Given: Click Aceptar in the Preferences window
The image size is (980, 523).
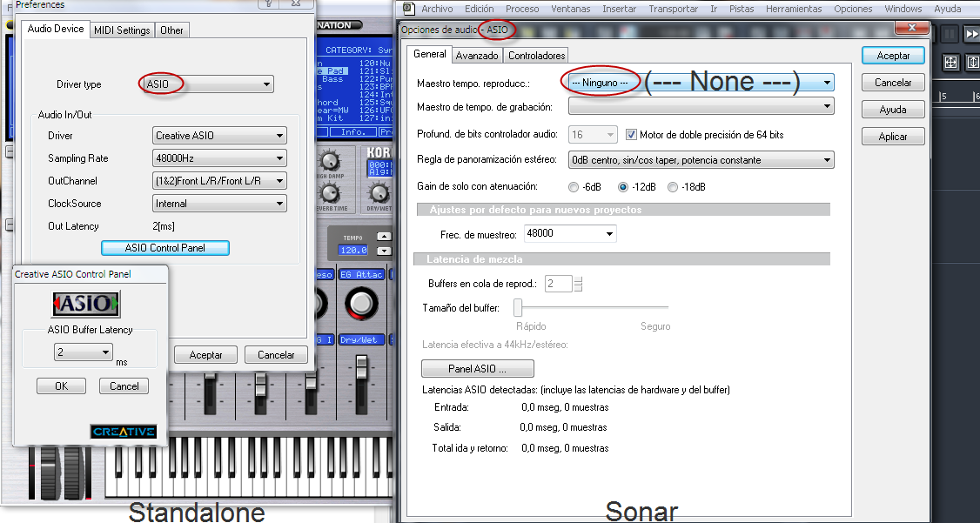Looking at the screenshot, I should pos(205,355).
